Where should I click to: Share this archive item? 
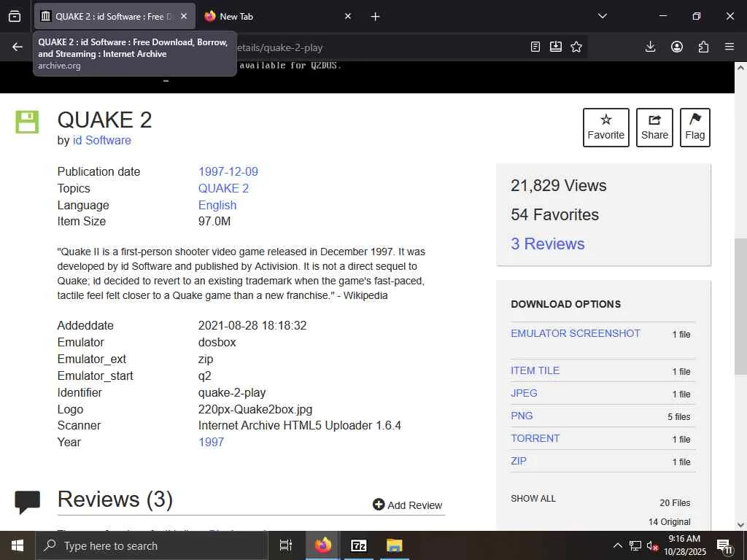tap(654, 127)
